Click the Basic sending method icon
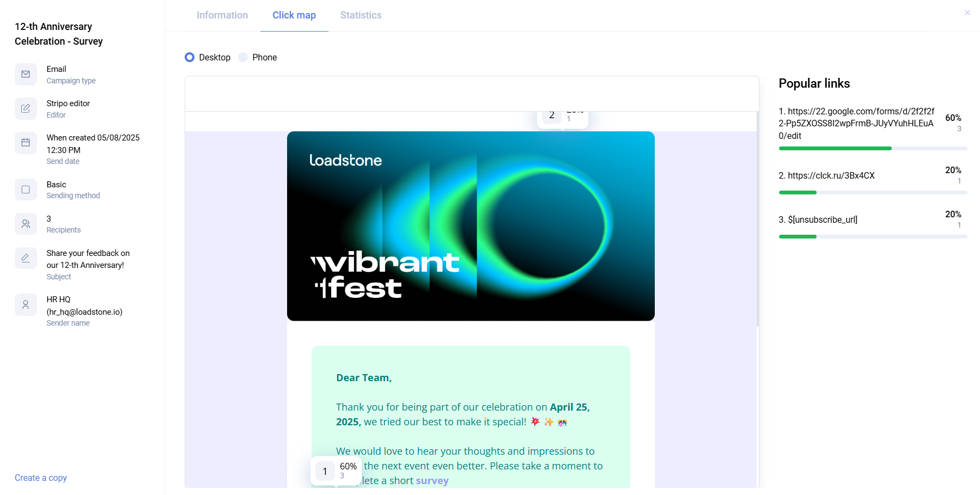Screen dimensions: 980x495 tap(26, 190)
